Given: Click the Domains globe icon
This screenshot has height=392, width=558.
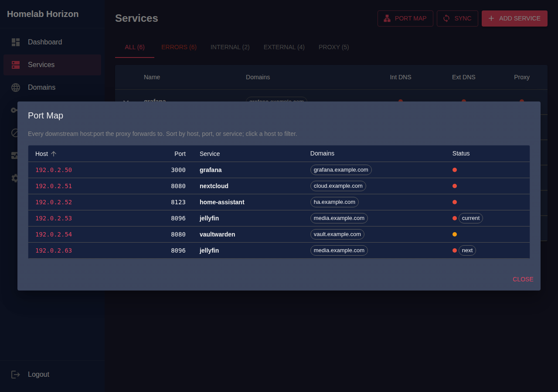Looking at the screenshot, I should (x=16, y=88).
